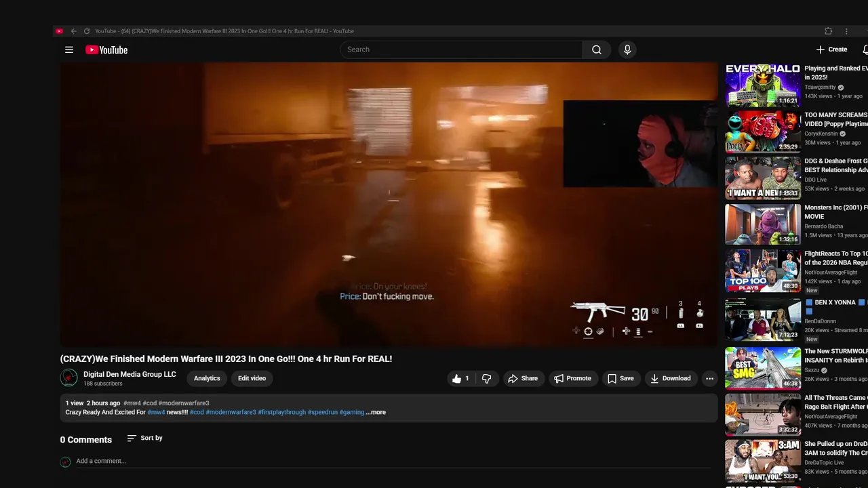868x488 pixels.
Task: Click the Create button
Action: click(831, 49)
